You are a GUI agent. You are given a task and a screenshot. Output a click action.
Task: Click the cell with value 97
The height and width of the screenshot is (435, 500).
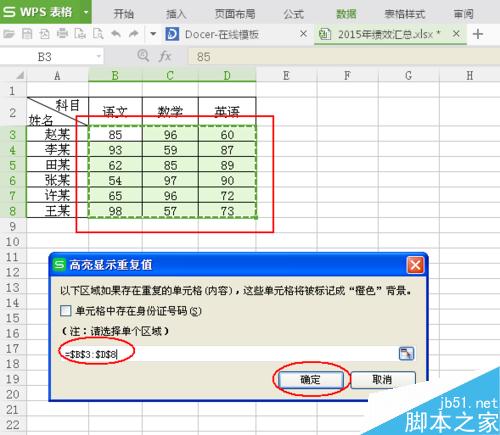point(170,180)
